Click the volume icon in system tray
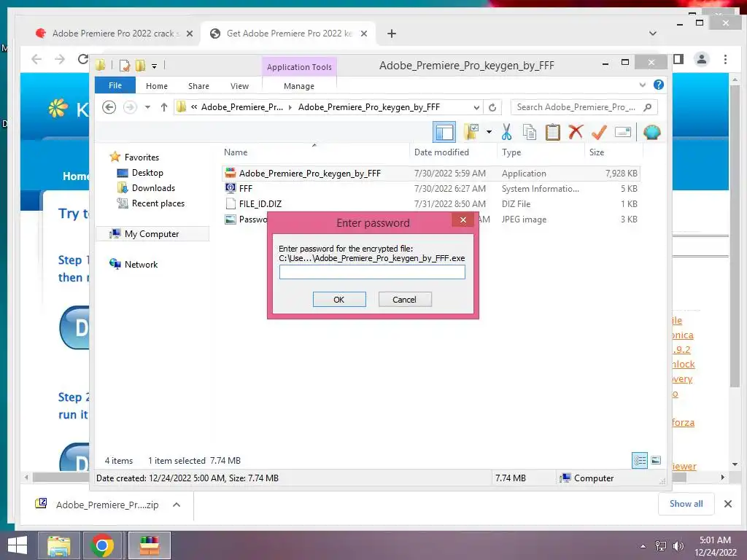 pyautogui.click(x=678, y=546)
